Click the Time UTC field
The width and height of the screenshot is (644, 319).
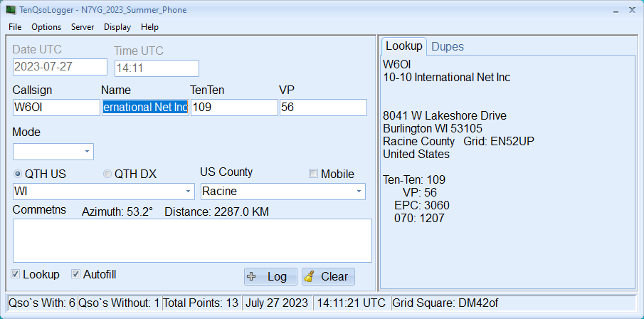[157, 68]
